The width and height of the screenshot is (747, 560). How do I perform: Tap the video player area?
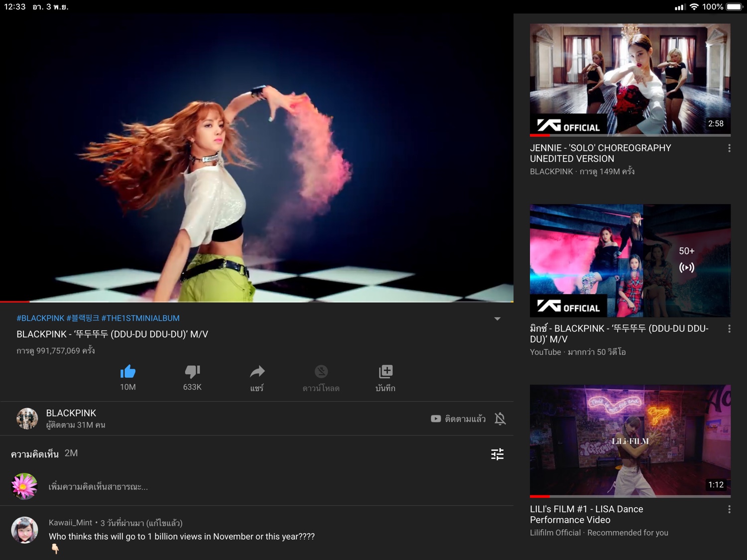pos(256,157)
